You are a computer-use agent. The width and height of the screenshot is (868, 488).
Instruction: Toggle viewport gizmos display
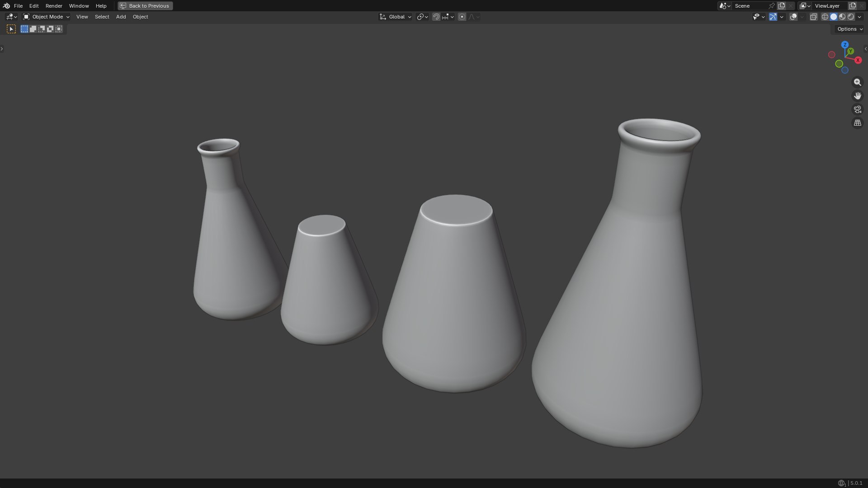pyautogui.click(x=773, y=17)
